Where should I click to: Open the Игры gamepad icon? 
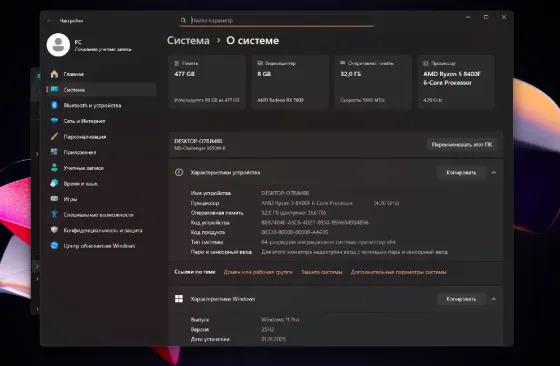point(54,199)
